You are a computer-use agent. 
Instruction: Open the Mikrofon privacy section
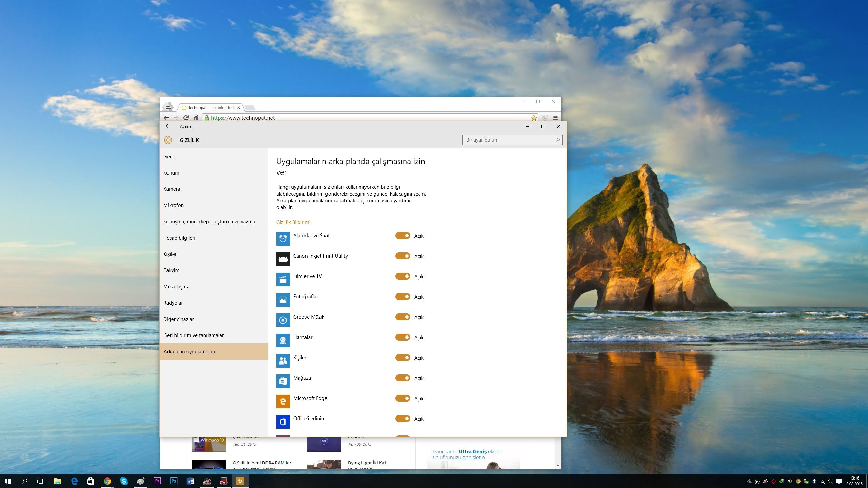173,205
